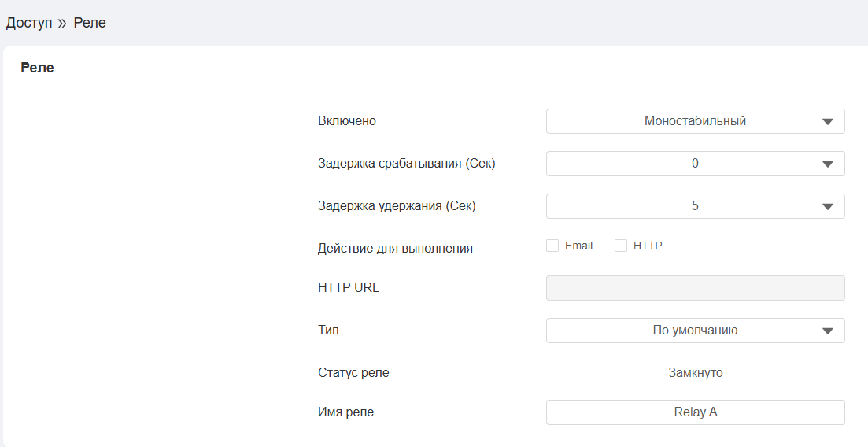Open the Моностабильный mode dropdown
The width and height of the screenshot is (868, 447).
(x=694, y=121)
